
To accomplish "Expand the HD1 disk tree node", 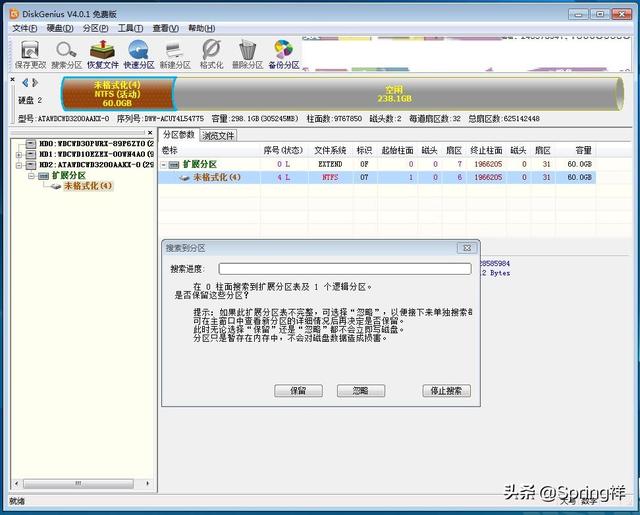I will [20, 155].
